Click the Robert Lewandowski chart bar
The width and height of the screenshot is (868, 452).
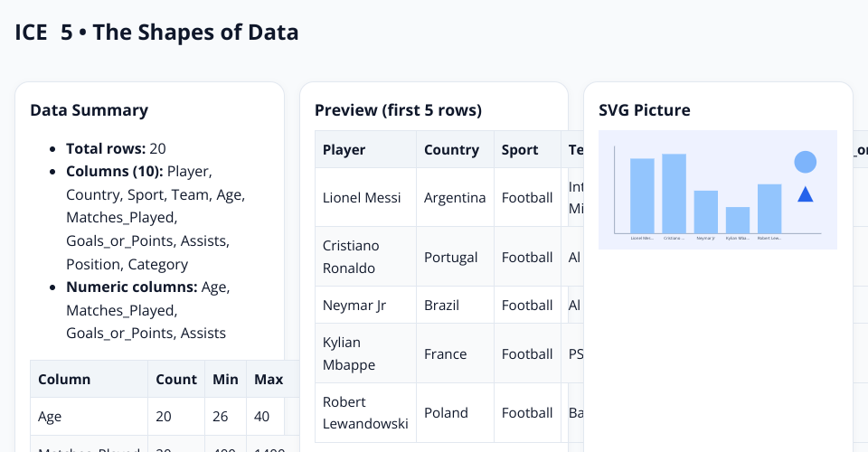(x=769, y=209)
